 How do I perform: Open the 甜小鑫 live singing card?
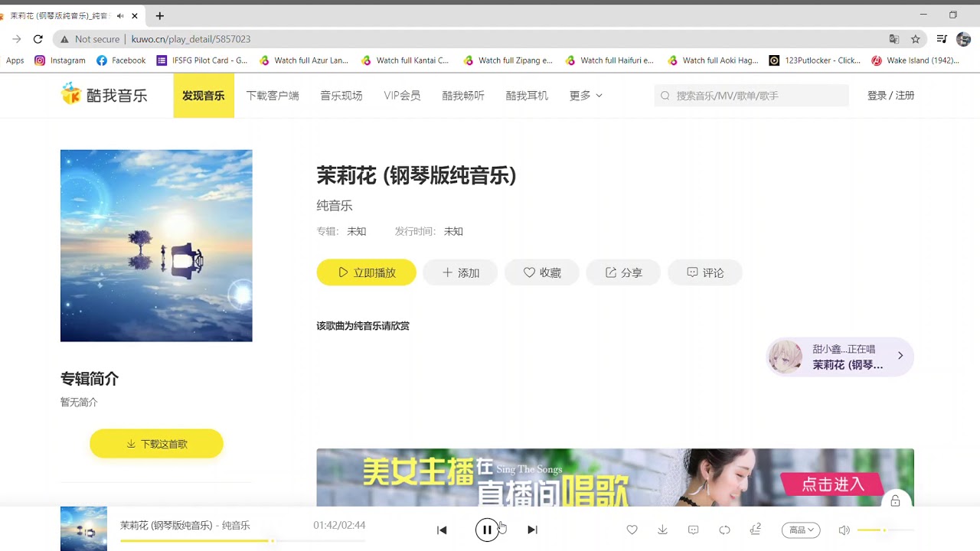click(840, 357)
